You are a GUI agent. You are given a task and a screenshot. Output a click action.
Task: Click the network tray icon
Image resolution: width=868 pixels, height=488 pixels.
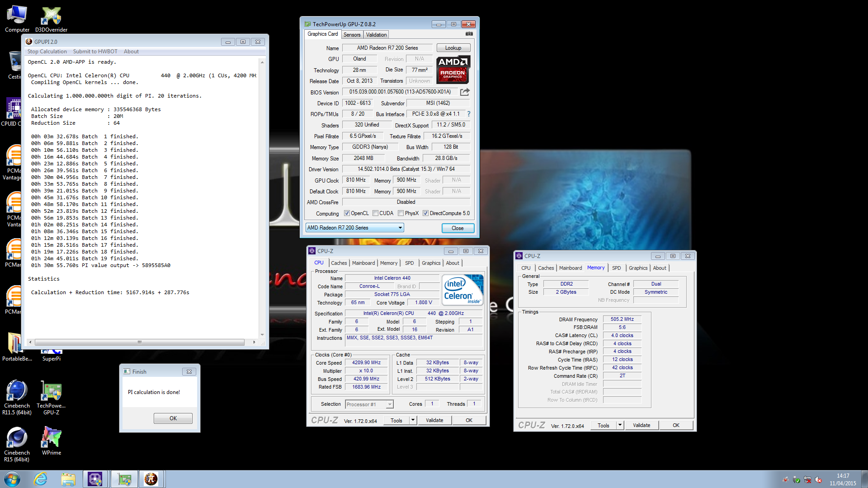(x=807, y=480)
